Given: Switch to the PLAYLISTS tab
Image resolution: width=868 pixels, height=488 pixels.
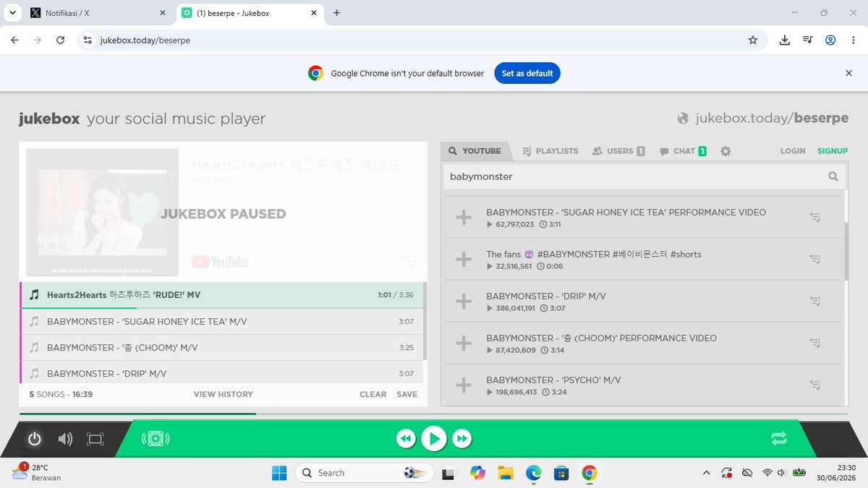Looking at the screenshot, I should click(550, 151).
